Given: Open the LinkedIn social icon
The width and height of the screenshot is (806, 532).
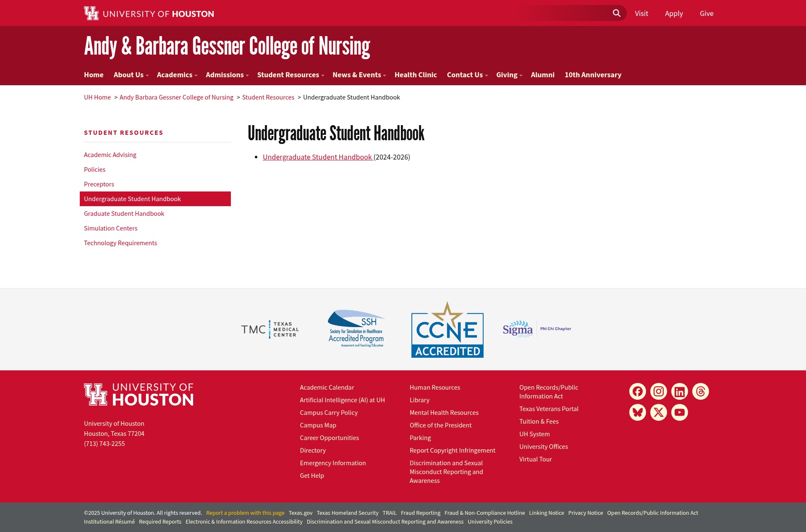Looking at the screenshot, I should pyautogui.click(x=680, y=391).
